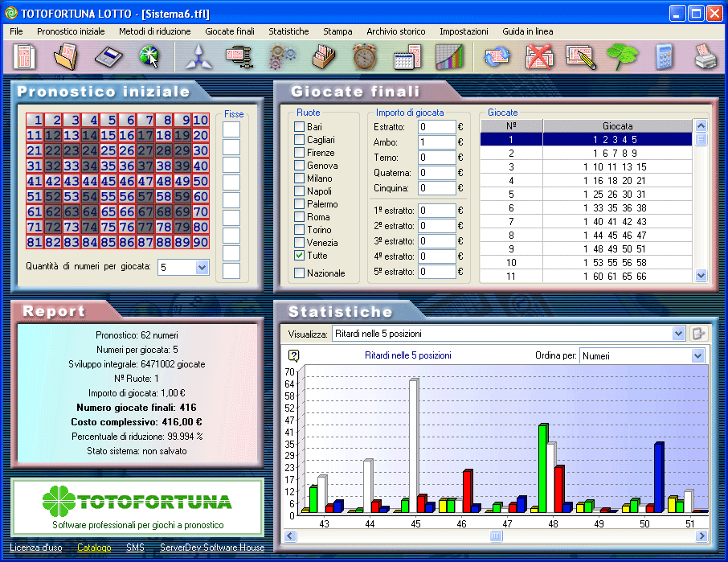The height and width of the screenshot is (562, 728).
Task: Enable the Bari wheel checkbox
Action: tap(300, 127)
